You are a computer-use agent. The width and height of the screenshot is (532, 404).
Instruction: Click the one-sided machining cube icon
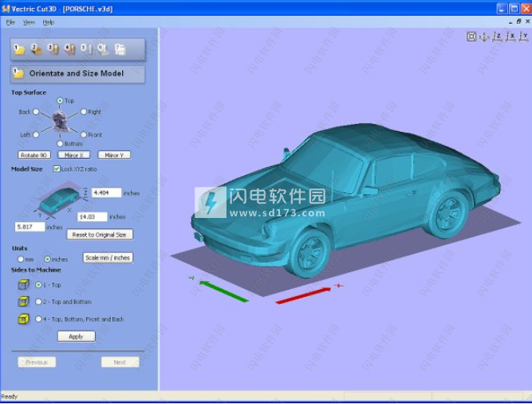tap(23, 284)
